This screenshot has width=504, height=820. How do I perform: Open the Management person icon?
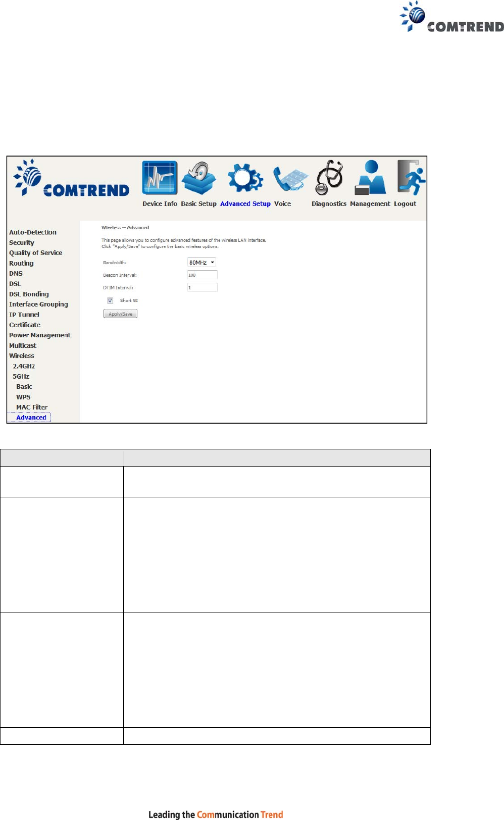pos(370,177)
